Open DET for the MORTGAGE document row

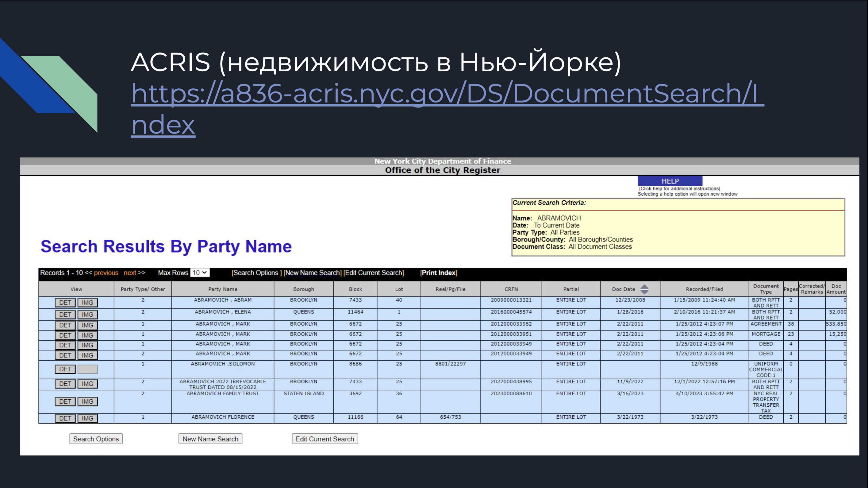(65, 335)
